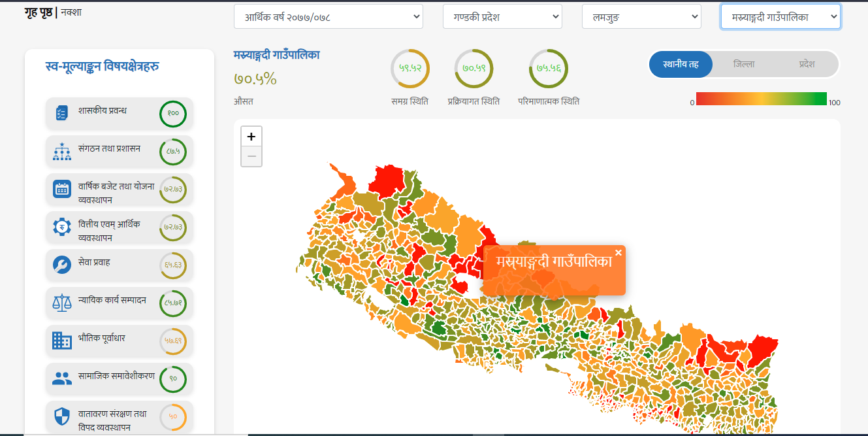Click the वार्षिक बजेट calendar icon

62,190
